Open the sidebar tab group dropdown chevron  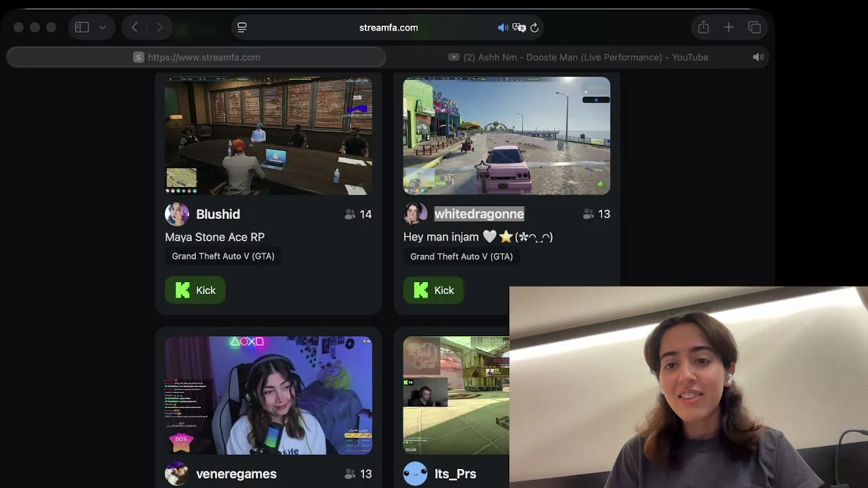pyautogui.click(x=102, y=28)
